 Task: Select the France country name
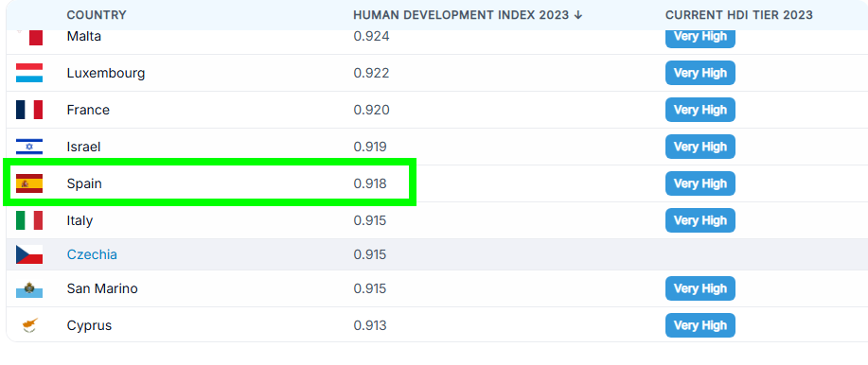88,110
